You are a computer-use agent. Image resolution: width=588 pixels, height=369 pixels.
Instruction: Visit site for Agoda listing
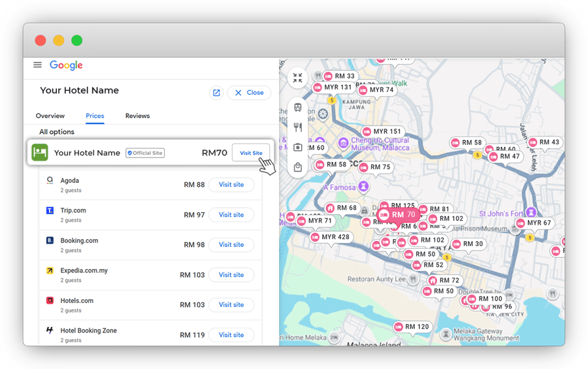[x=231, y=184]
